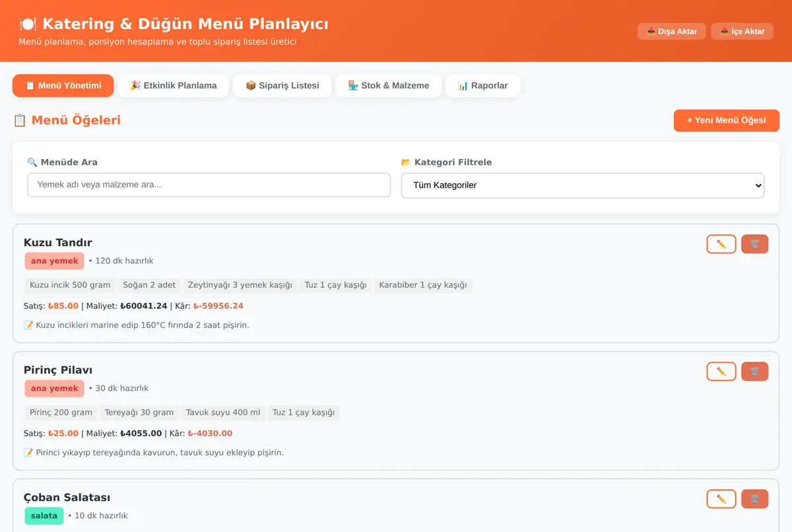Open the Etkinlik Planlama tab
Screen dimensions: 792x532
coord(173,86)
